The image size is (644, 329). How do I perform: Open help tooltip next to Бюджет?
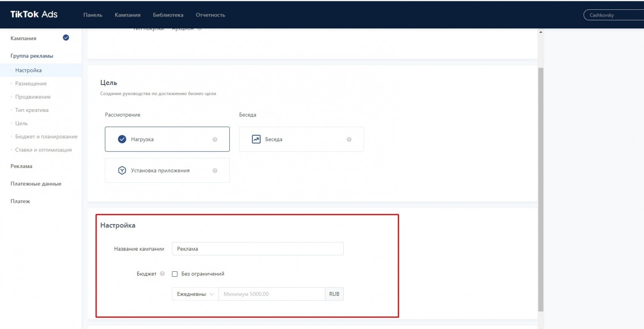pos(162,274)
